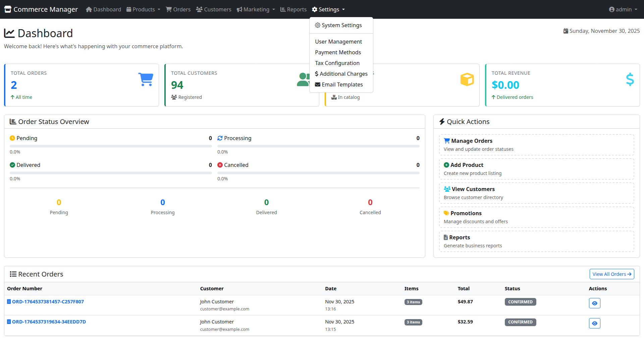Viewport: 644px width, 362px height.
Task: Click the yellow Pending clock icon
Action: [12, 138]
